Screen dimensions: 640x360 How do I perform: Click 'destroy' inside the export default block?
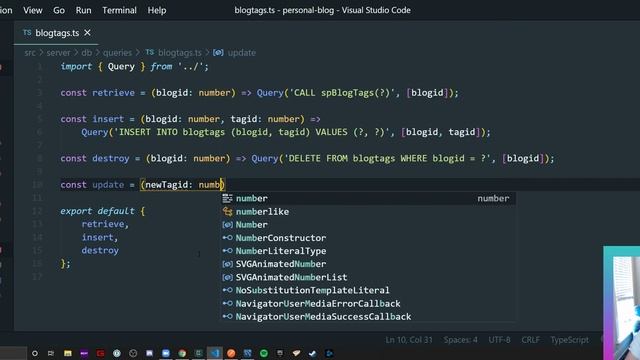(100, 250)
